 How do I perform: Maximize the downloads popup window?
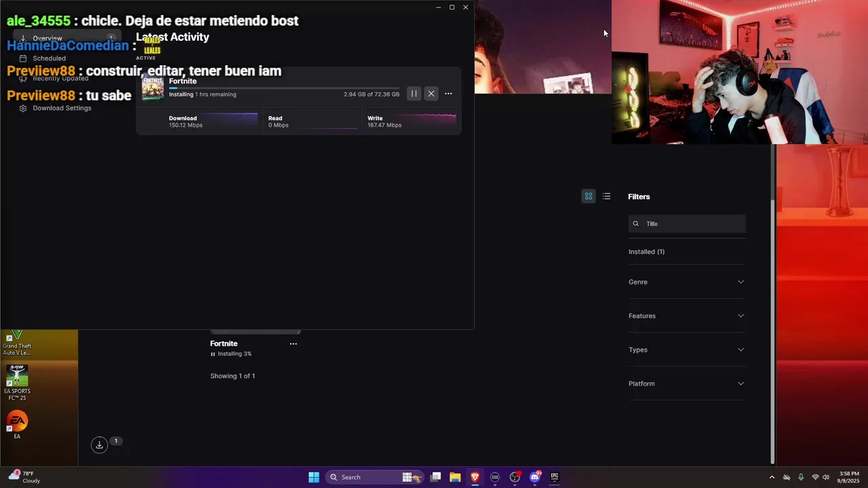(x=452, y=7)
